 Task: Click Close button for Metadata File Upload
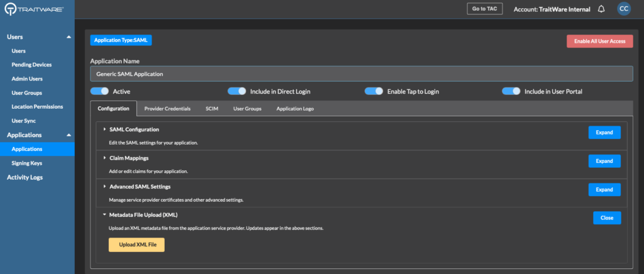[607, 218]
